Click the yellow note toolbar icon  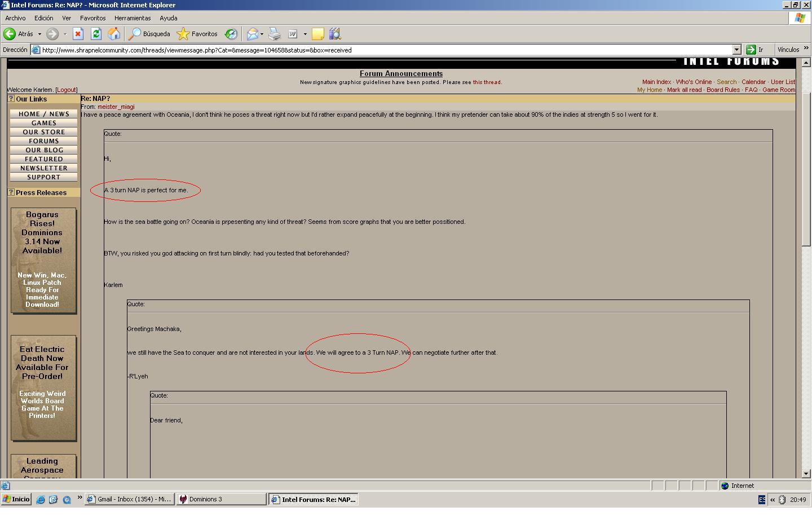coord(317,34)
